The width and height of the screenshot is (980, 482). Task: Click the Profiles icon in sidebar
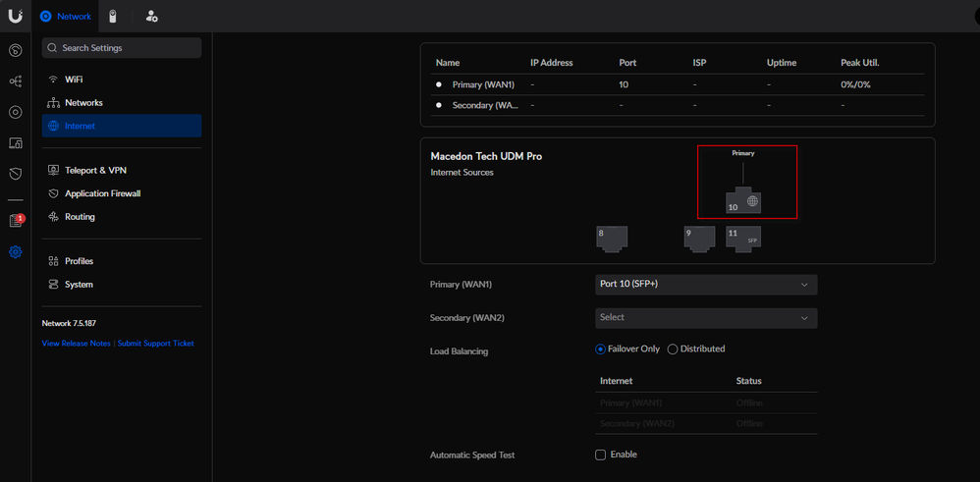(53, 261)
